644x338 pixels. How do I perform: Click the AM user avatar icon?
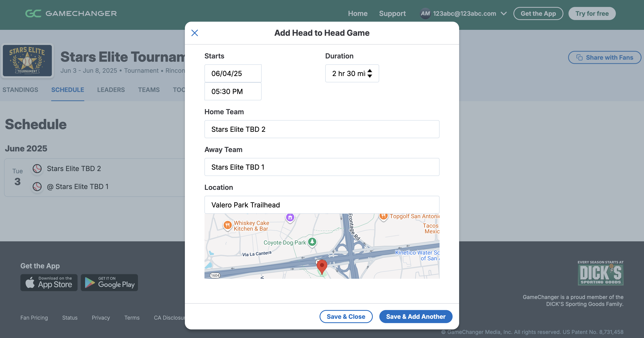tap(425, 13)
